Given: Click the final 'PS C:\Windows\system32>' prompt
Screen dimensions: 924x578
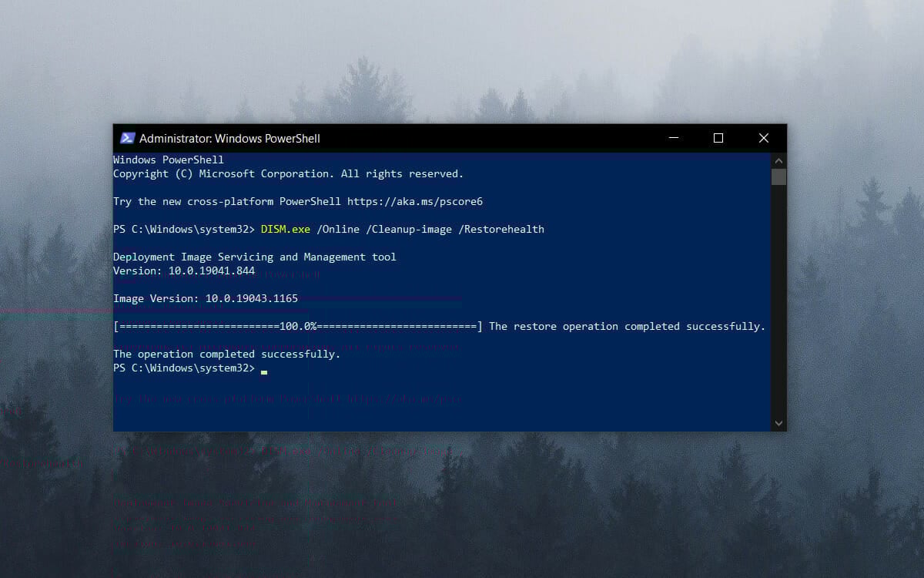Looking at the screenshot, I should [x=184, y=368].
